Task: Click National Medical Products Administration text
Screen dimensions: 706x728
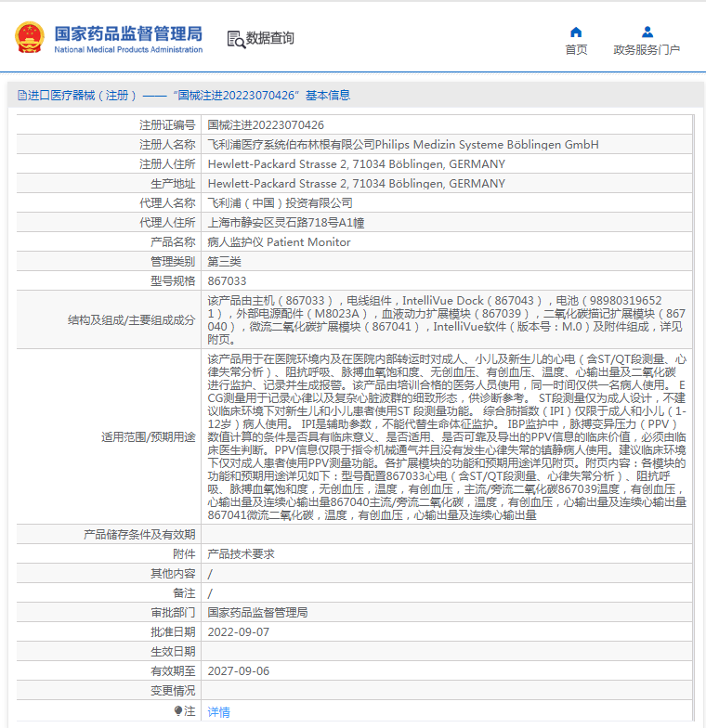Action: point(128,49)
